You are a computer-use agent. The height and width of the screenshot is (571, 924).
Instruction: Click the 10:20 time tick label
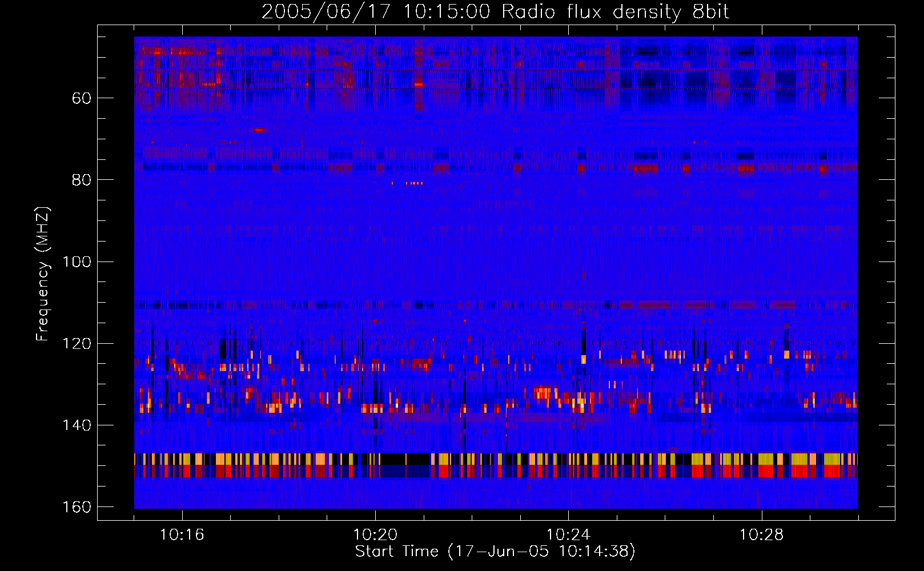pos(375,535)
